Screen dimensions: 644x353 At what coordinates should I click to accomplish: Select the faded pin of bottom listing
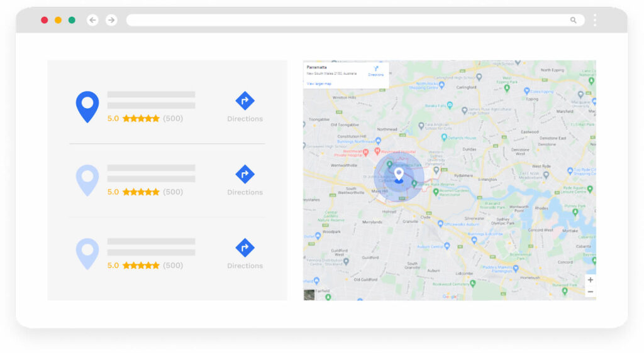(87, 254)
